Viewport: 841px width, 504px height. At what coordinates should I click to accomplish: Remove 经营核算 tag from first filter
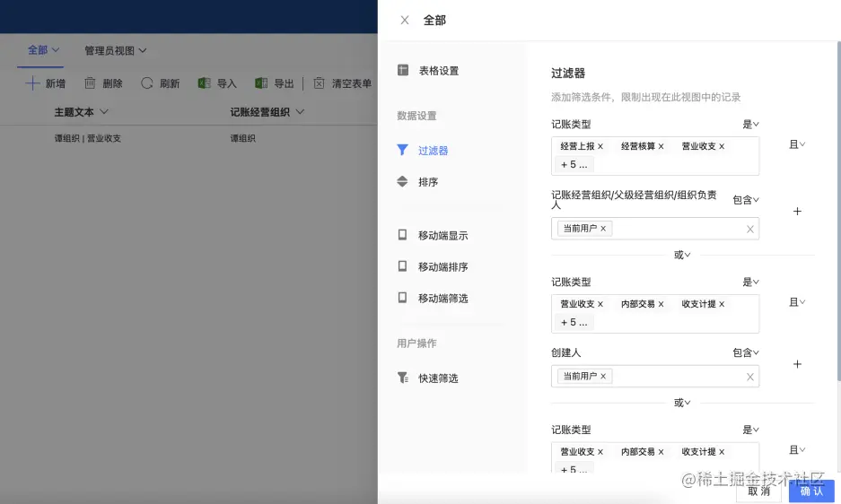point(661,146)
